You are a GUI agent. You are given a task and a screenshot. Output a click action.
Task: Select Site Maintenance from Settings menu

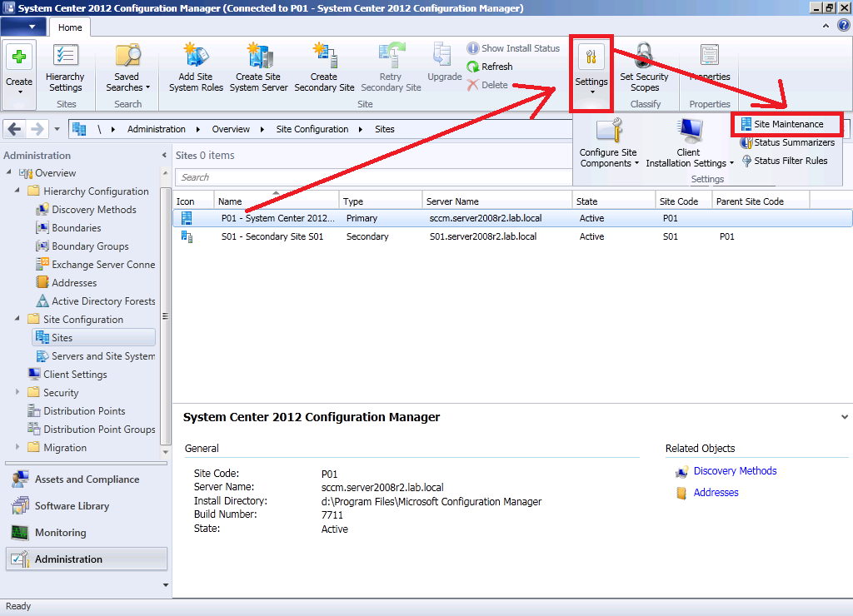pos(787,124)
